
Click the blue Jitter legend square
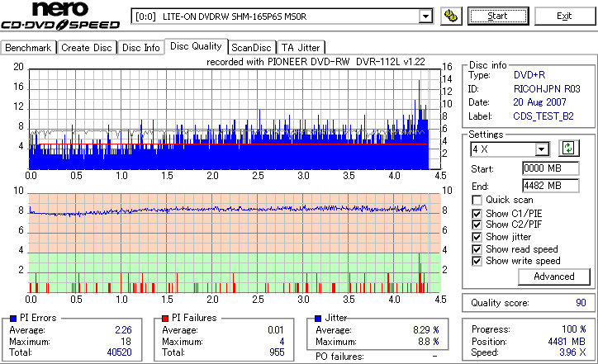pyautogui.click(x=318, y=319)
